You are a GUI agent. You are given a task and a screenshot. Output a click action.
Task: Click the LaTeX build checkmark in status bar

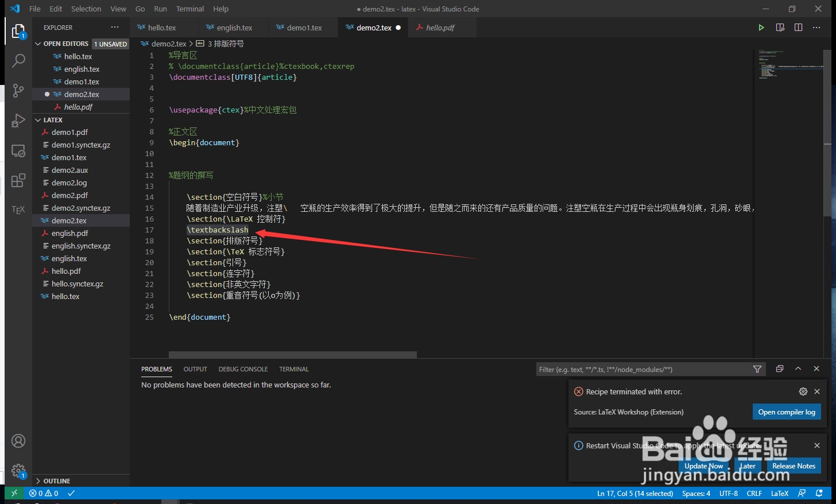pos(71,493)
